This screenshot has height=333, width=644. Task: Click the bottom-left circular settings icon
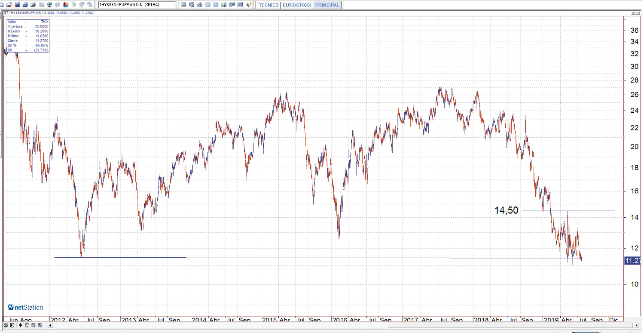(x=6, y=325)
